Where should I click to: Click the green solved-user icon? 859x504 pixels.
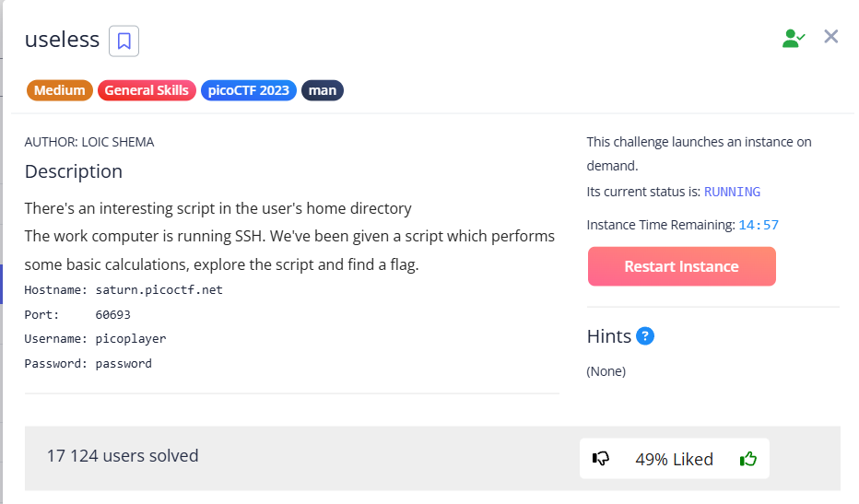coord(793,38)
